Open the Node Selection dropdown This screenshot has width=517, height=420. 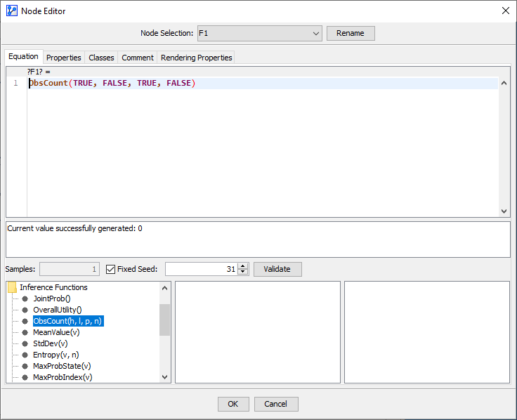260,33
